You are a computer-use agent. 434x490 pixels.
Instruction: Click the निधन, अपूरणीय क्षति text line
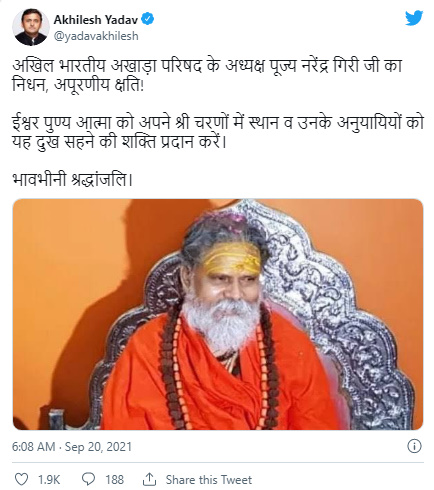click(x=78, y=85)
